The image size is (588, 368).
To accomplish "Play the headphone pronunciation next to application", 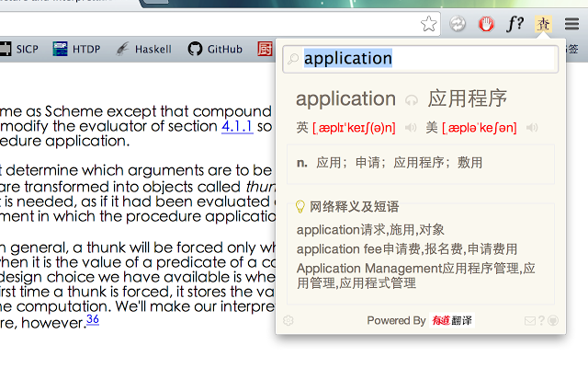I will [x=412, y=100].
